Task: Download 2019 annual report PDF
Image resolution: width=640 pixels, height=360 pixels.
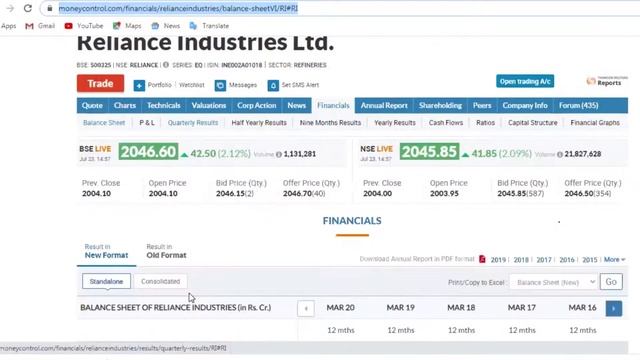Action: coord(498,260)
